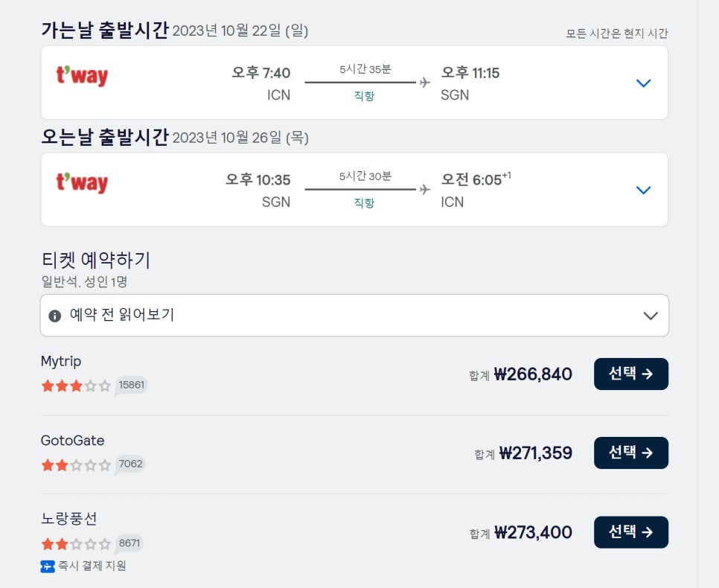Select the 노랑풍선 ₩273,400 deal
This screenshot has height=588, width=719.
[631, 532]
